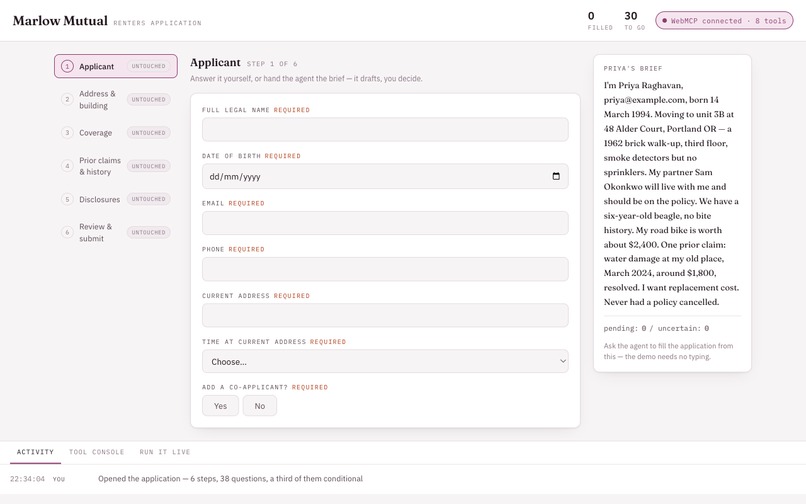Click the WebMCP connected status dot
The height and width of the screenshot is (504, 806).
(x=665, y=21)
